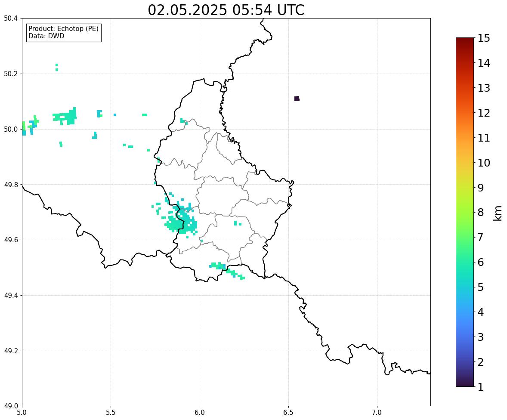Click latitude axis label 50.0

click(11, 130)
